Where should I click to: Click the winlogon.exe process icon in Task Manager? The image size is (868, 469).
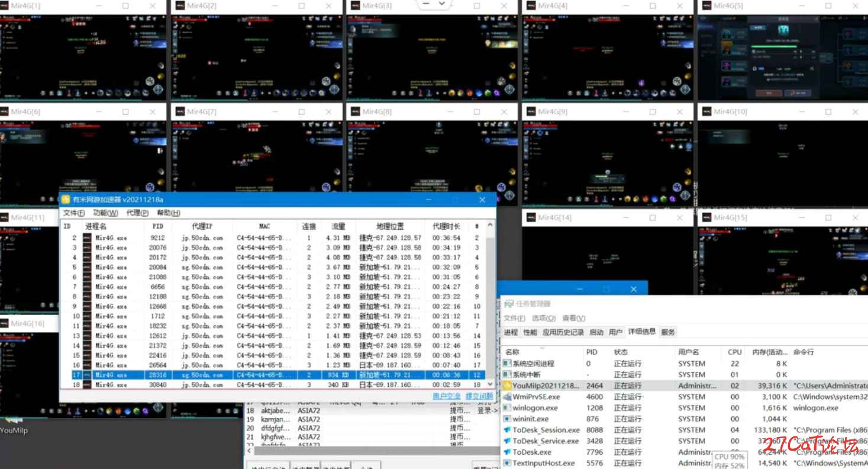pyautogui.click(x=507, y=408)
